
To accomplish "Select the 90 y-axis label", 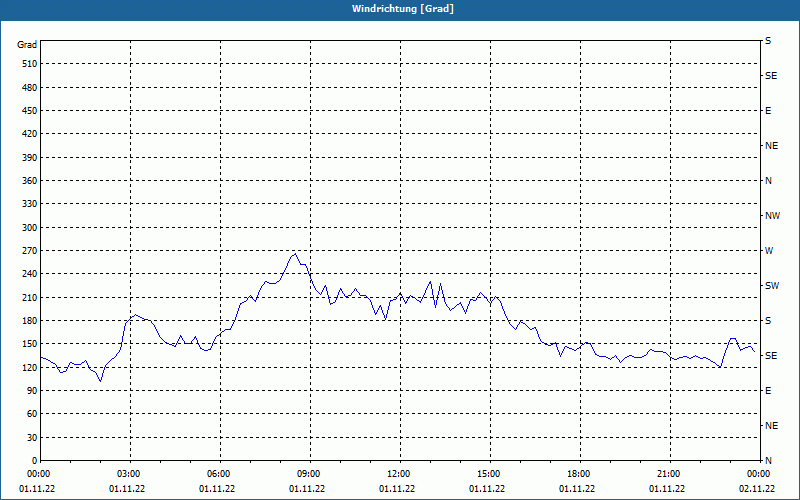I will [32, 391].
